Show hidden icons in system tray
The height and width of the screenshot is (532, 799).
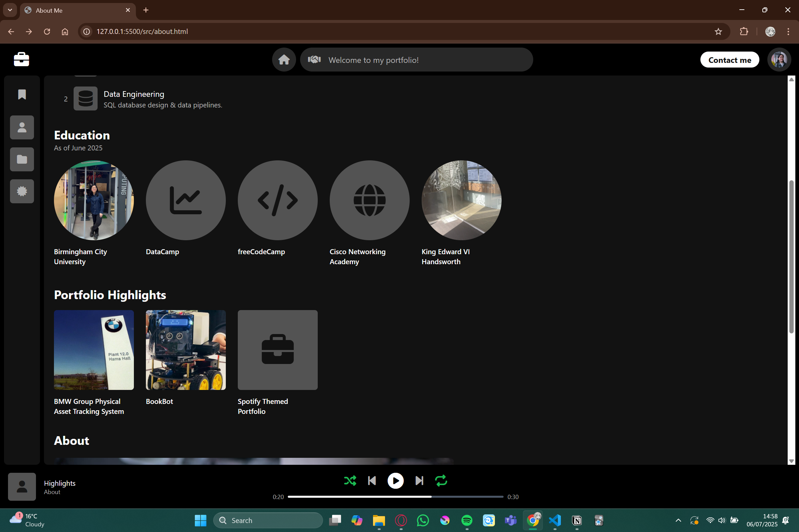click(678, 520)
